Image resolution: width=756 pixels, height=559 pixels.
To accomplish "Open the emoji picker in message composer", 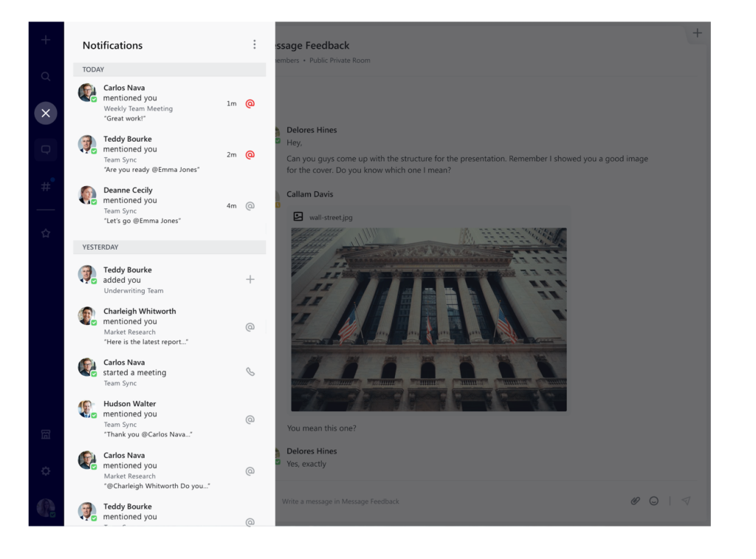I will [654, 501].
